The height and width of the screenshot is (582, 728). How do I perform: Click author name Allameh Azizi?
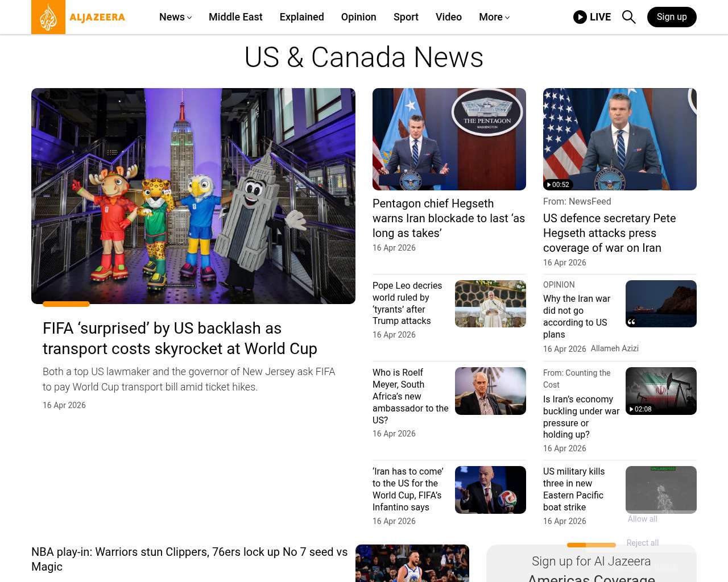tap(614, 348)
